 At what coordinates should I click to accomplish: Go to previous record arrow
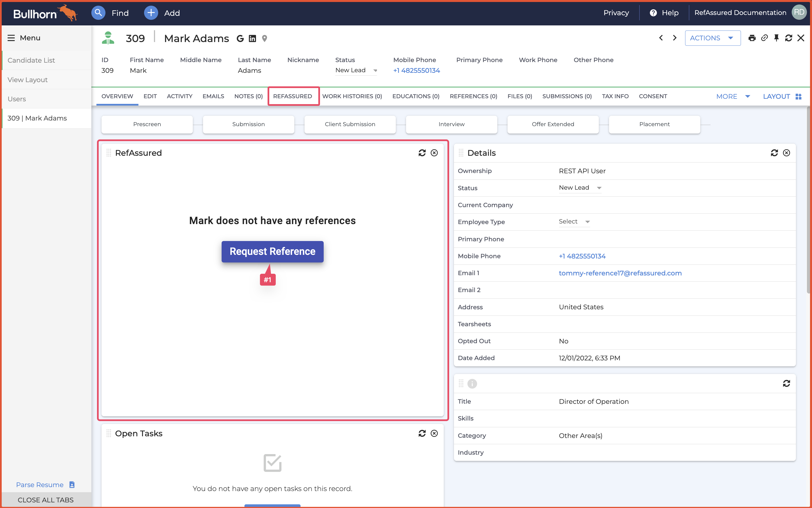[661, 38]
